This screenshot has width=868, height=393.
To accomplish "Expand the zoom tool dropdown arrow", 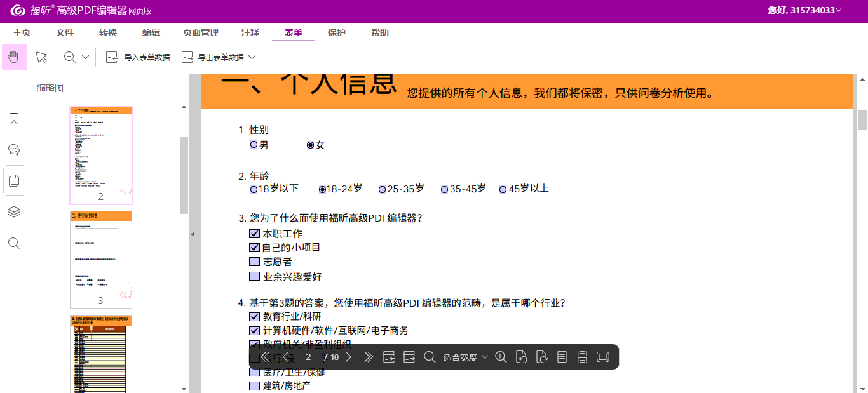I will tap(86, 57).
